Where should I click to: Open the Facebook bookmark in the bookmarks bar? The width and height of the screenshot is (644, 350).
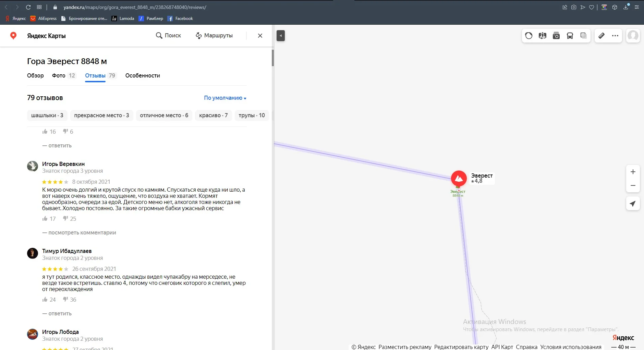pyautogui.click(x=180, y=18)
